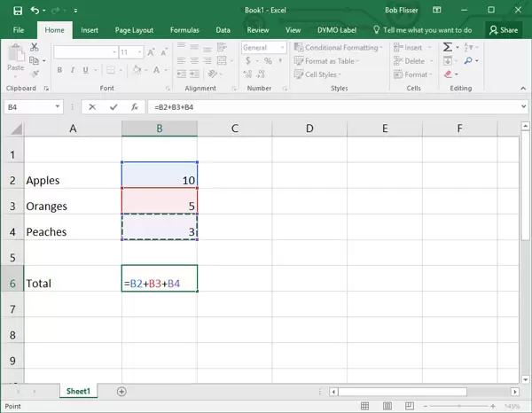The height and width of the screenshot is (413, 532).
Task: Switch to Page Break Preview view
Action: [x=408, y=405]
